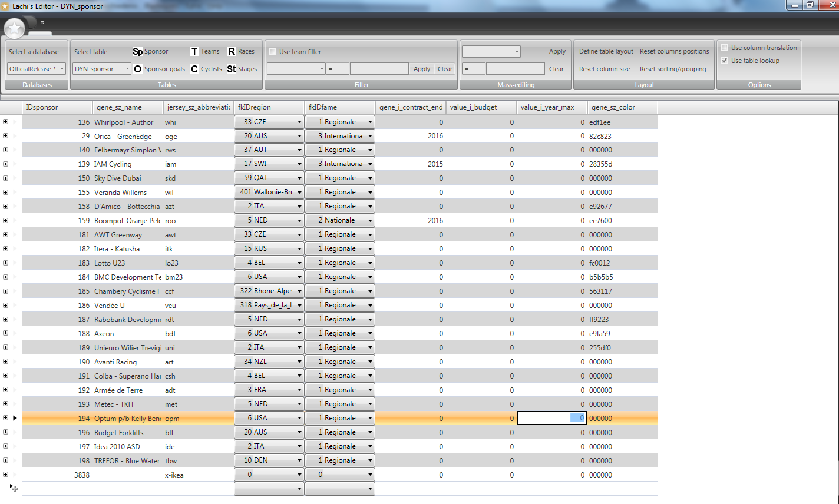Screen dimensions: 839x504
Task: Click the Filter value input field
Action: (x=379, y=69)
